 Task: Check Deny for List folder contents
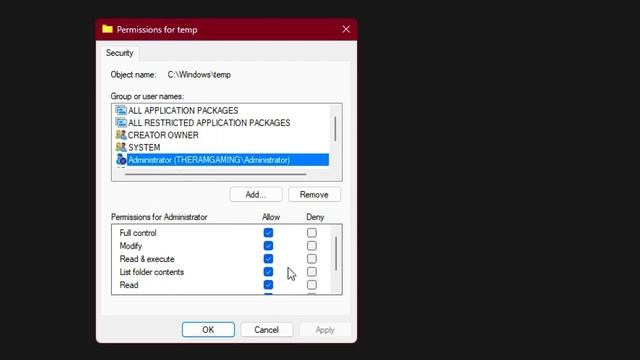(x=312, y=272)
